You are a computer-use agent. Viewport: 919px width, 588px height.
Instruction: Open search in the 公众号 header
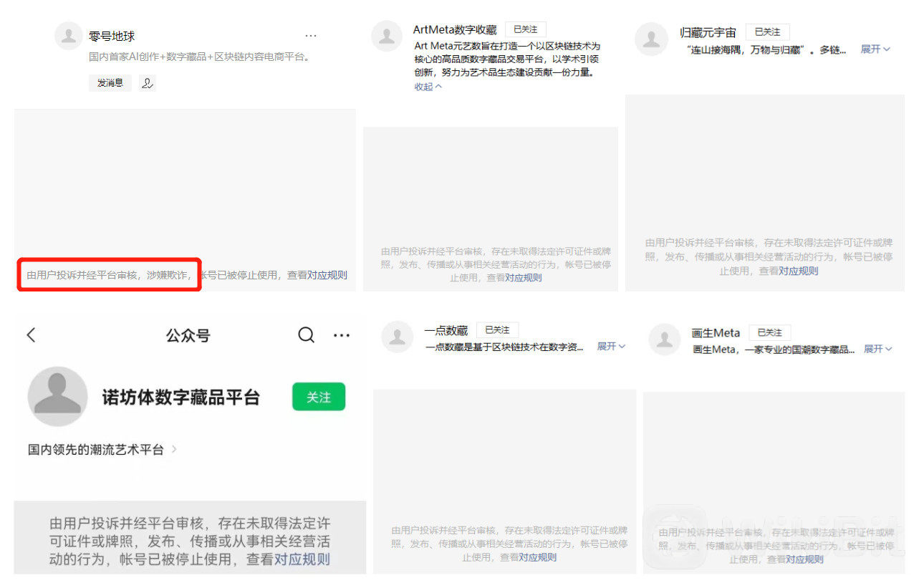point(306,334)
